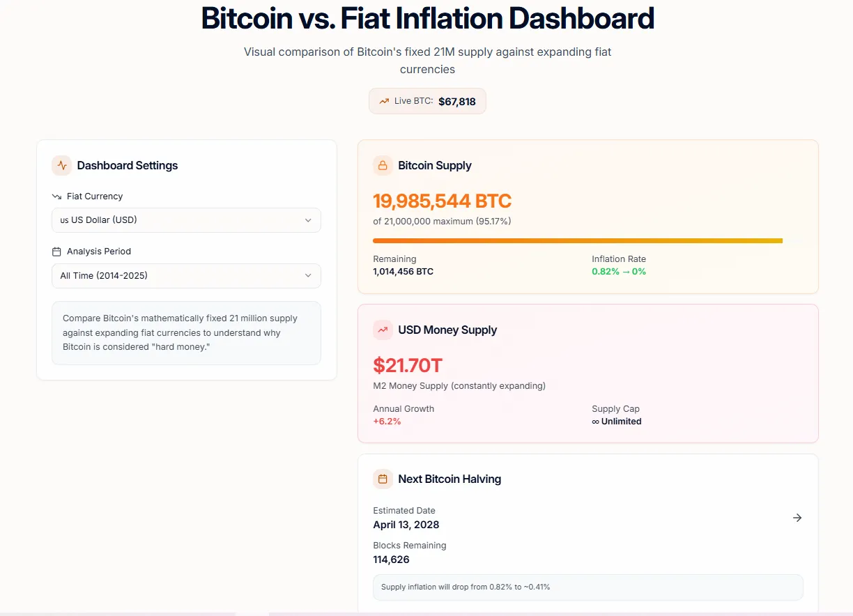The height and width of the screenshot is (616, 853).
Task: Click the chevron in the All Time selector
Action: (308, 276)
